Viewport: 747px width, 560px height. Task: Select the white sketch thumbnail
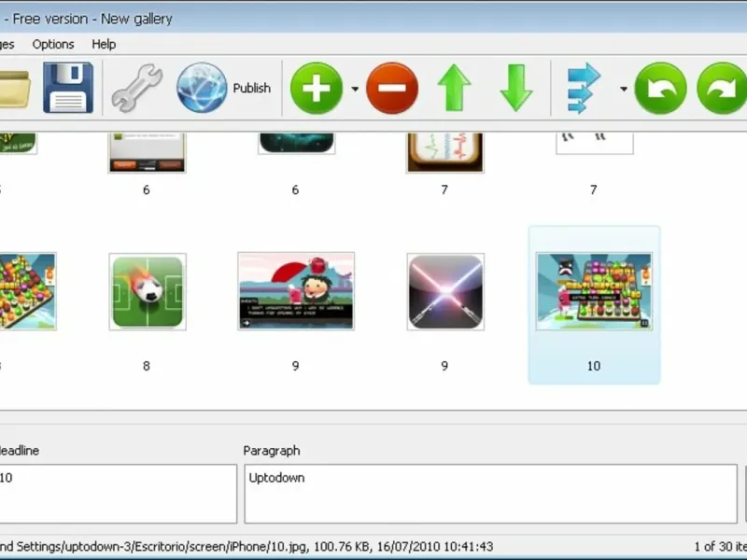(x=595, y=144)
